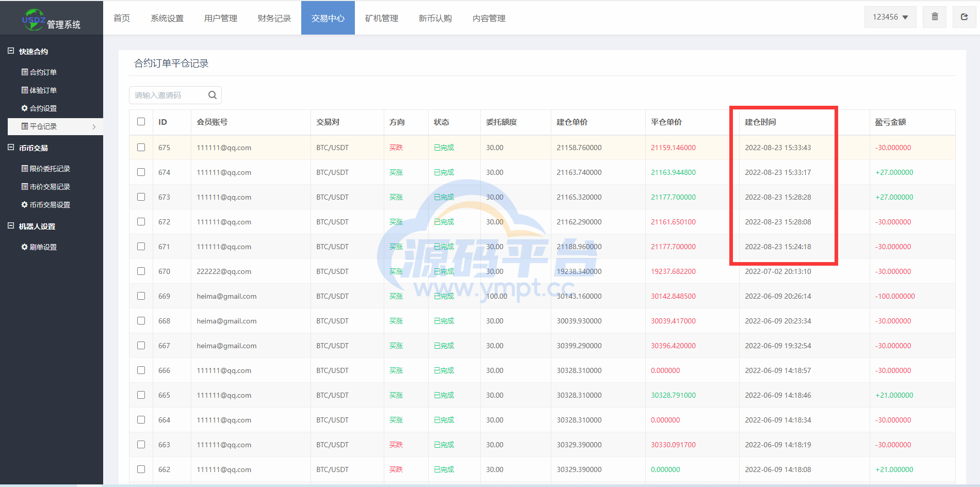
Task: Collapse the 机器人设置 sidebar section
Action: tap(11, 226)
